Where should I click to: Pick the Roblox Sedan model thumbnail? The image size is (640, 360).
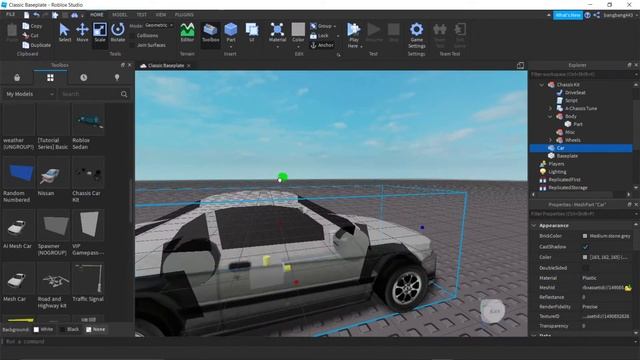(88, 120)
